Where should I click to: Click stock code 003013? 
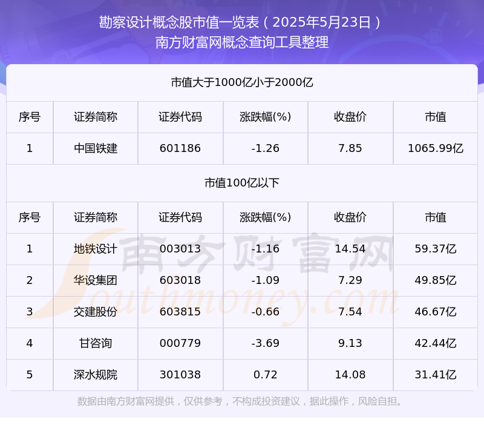point(180,249)
